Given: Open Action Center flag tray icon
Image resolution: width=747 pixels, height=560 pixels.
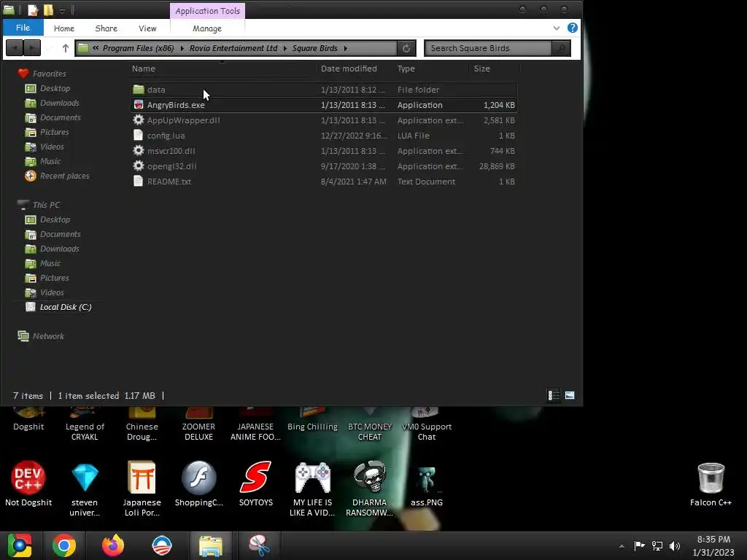Looking at the screenshot, I should [639, 545].
